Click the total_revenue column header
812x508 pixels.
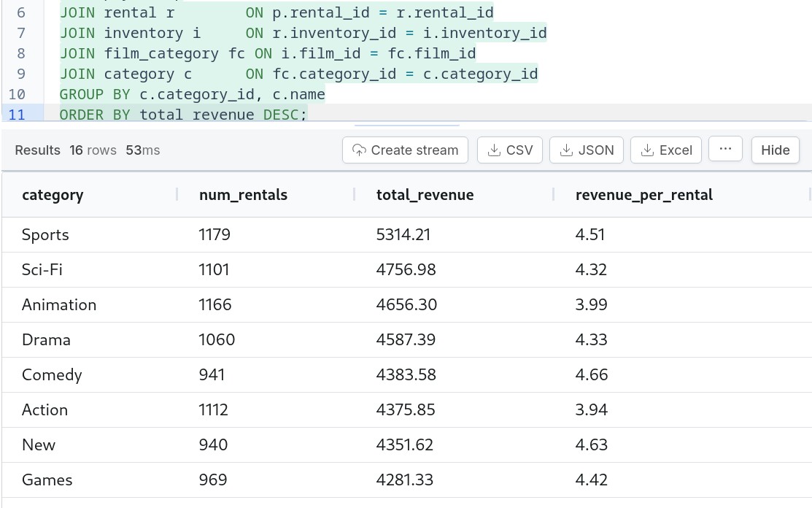click(425, 195)
